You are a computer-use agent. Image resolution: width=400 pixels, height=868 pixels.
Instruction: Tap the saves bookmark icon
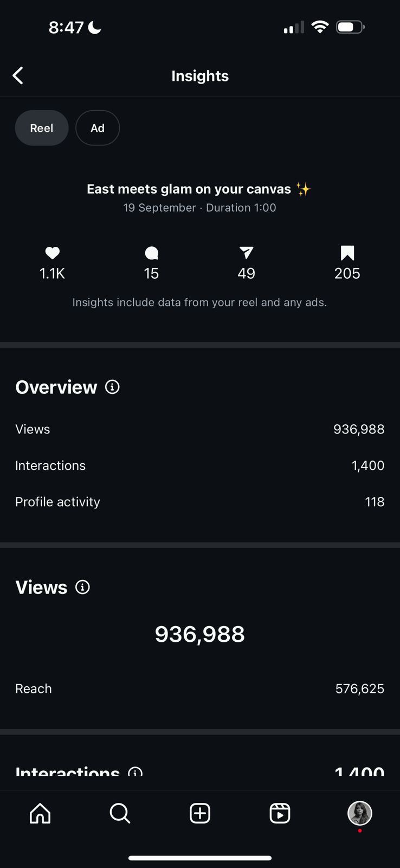pyautogui.click(x=347, y=253)
